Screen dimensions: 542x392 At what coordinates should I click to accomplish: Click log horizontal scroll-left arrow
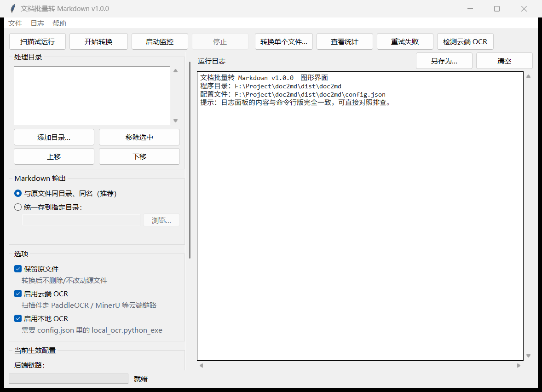(x=201, y=365)
